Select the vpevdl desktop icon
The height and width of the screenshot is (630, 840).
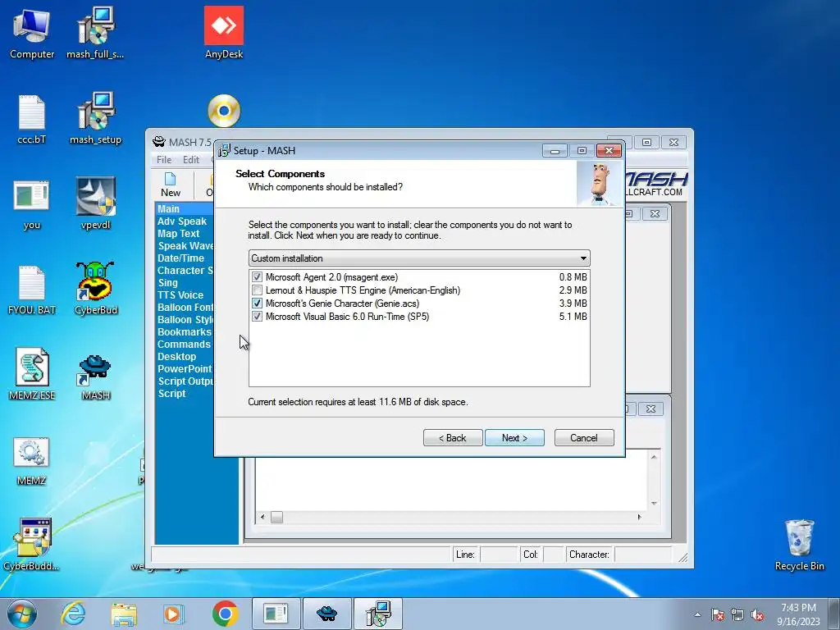tap(95, 204)
